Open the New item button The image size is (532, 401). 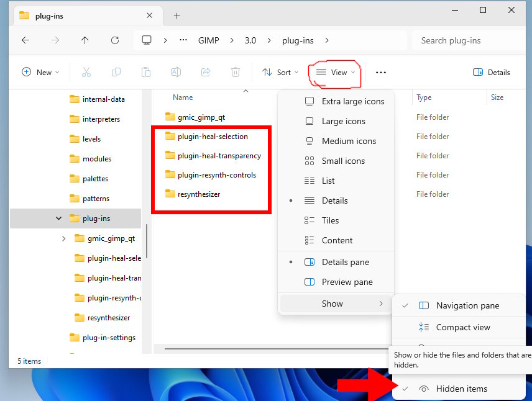tap(40, 72)
